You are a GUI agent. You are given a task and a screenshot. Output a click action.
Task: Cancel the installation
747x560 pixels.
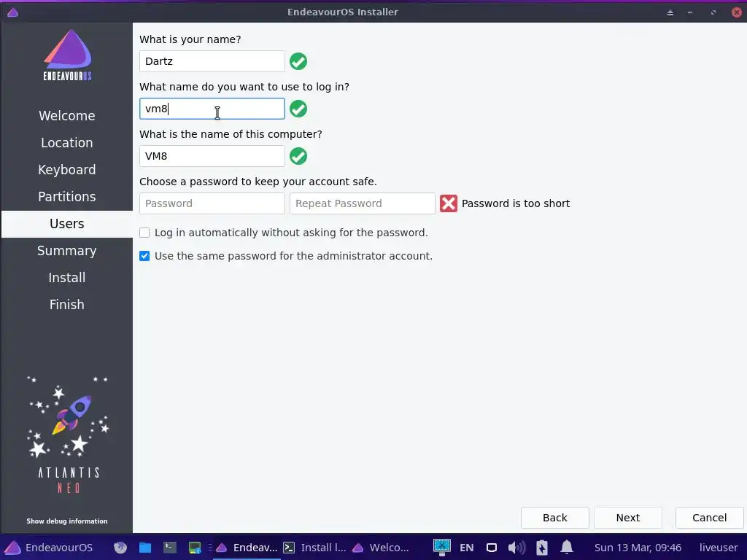point(709,518)
